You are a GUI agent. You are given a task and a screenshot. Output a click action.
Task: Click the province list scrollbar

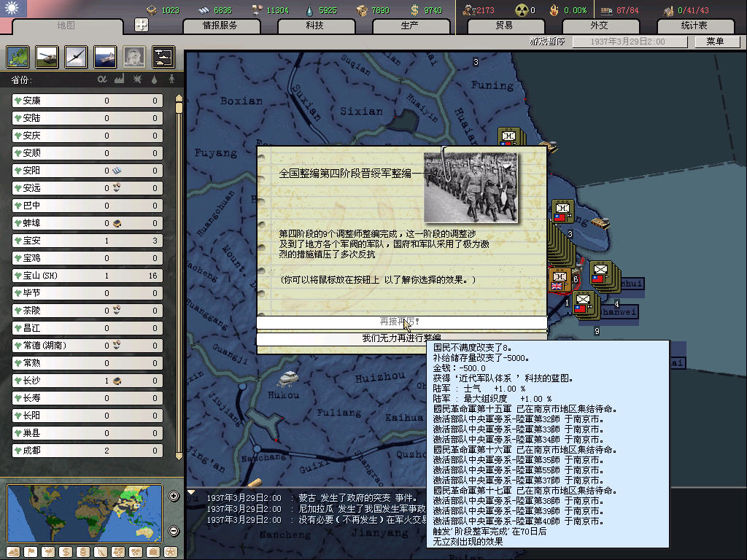pos(179,277)
